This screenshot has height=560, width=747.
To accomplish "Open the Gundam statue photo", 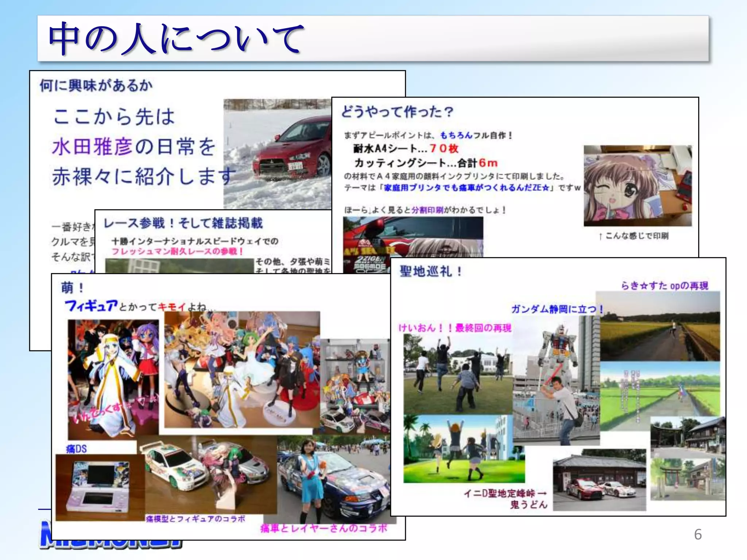I will (556, 380).
